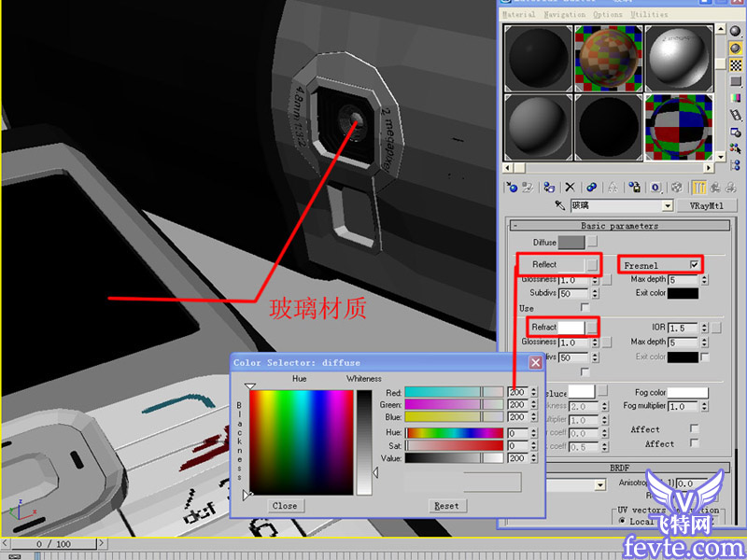Screen dimensions: 747x560
Task: Click the Reset Map/Mtl X icon
Action: pos(570,188)
